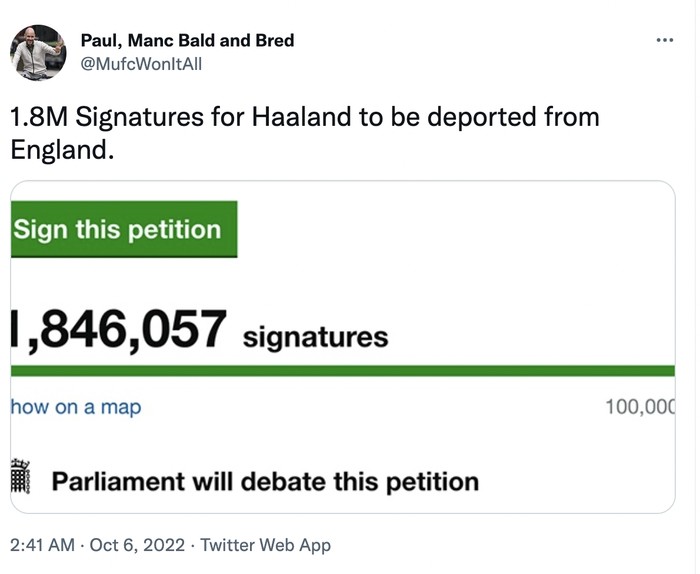The width and height of the screenshot is (700, 574).
Task: Open the Twitter Web App source link
Action: pos(265,545)
